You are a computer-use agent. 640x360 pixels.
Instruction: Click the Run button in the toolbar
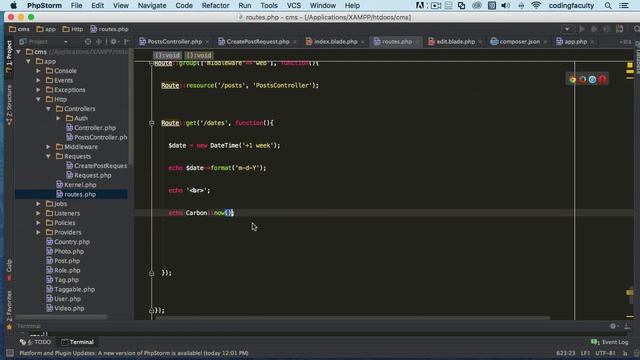[x=582, y=29]
